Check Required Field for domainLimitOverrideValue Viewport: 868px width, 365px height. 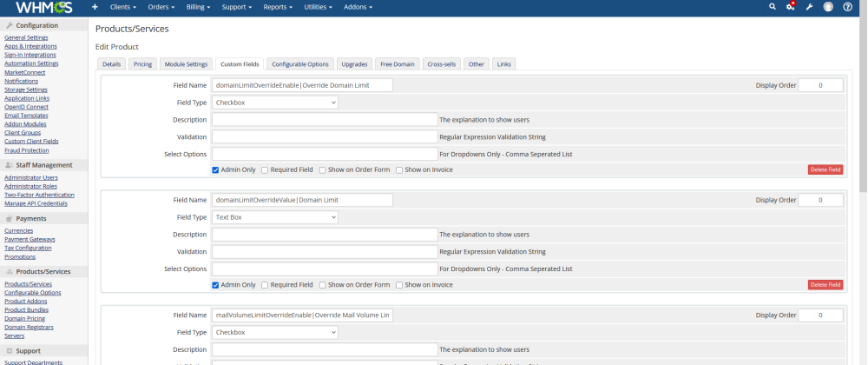pyautogui.click(x=265, y=285)
